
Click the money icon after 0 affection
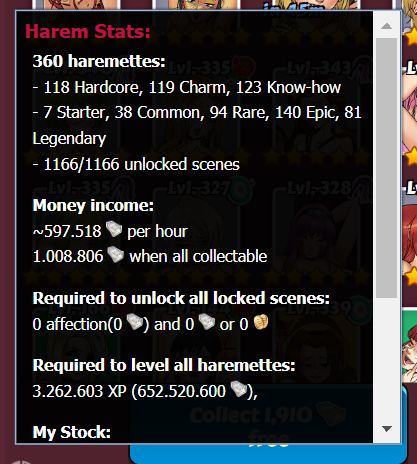pos(135,322)
